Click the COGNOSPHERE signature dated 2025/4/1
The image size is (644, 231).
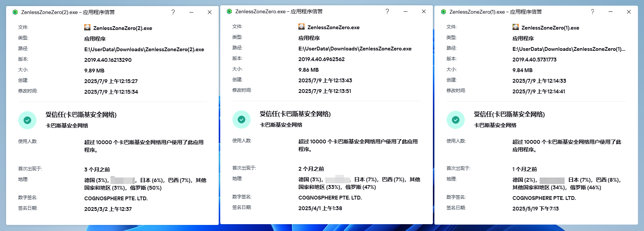[x=330, y=198]
